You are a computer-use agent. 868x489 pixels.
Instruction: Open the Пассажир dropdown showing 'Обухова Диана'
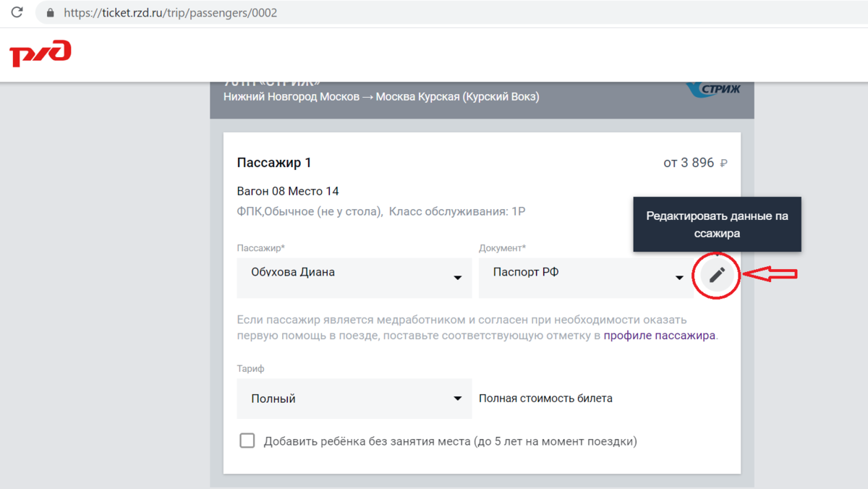click(x=354, y=278)
